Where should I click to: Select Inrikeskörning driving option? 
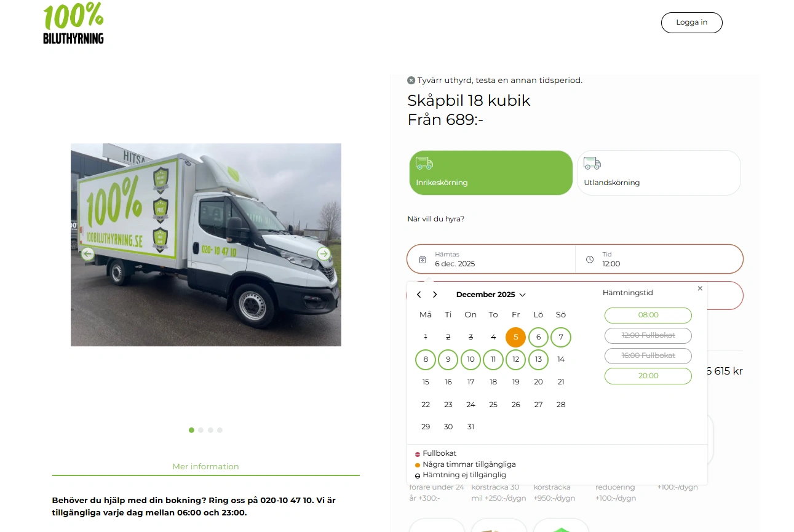point(491,173)
